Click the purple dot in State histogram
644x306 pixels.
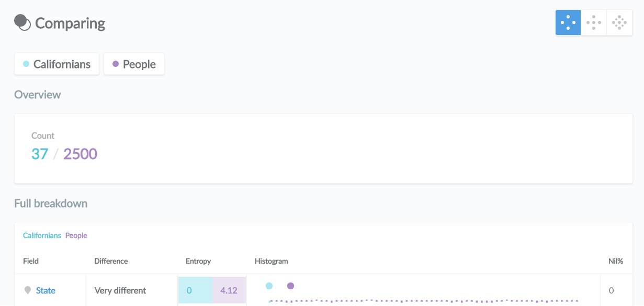pyautogui.click(x=290, y=286)
